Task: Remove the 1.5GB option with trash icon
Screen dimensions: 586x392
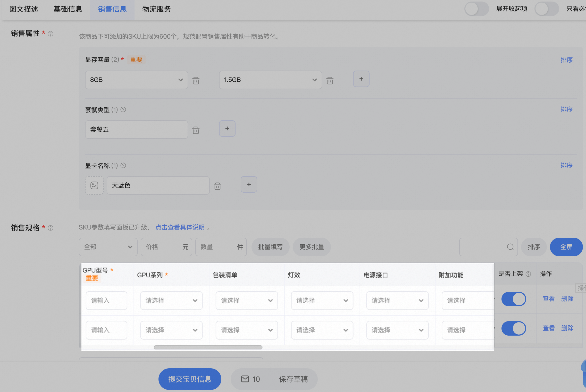Action: click(x=330, y=80)
